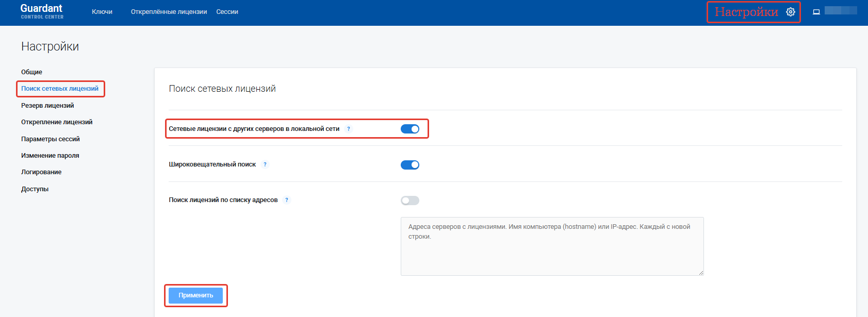Viewport: 868px width, 317px height.
Task: Click the computer icon in the header
Action: coord(816,12)
